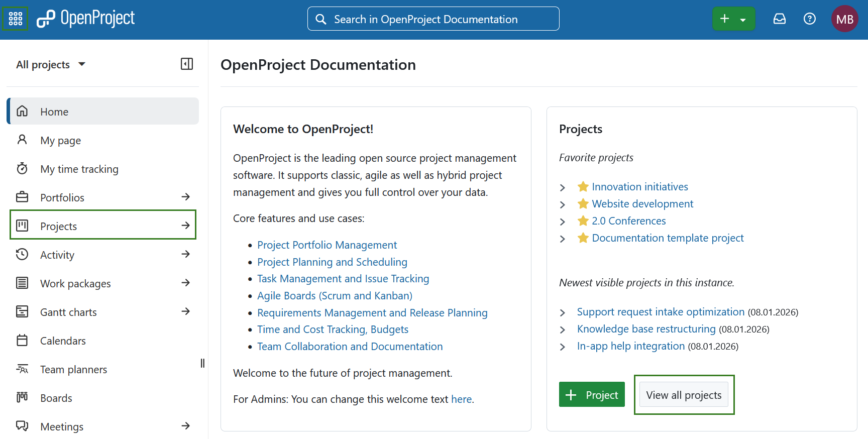Click the Activity history clock icon
The height and width of the screenshot is (439, 868).
(22, 254)
